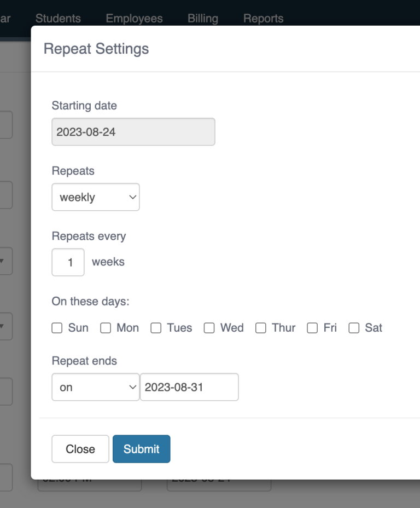
Task: Check the Fri day option
Action: [312, 328]
